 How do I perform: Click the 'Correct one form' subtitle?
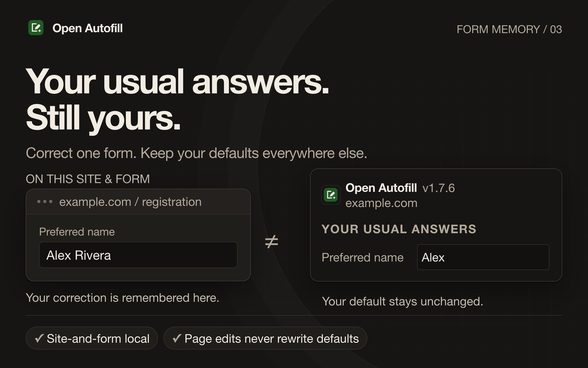coord(196,153)
